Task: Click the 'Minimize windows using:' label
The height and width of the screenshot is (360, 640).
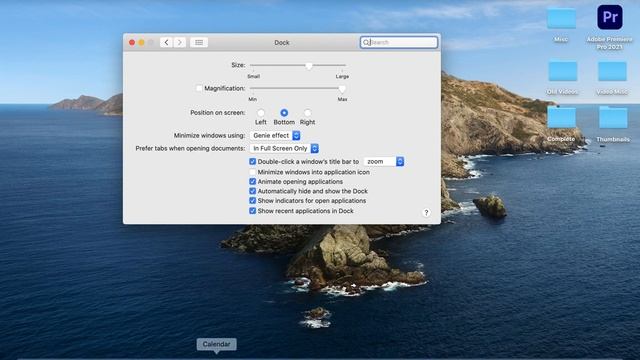Action: [x=209, y=136]
